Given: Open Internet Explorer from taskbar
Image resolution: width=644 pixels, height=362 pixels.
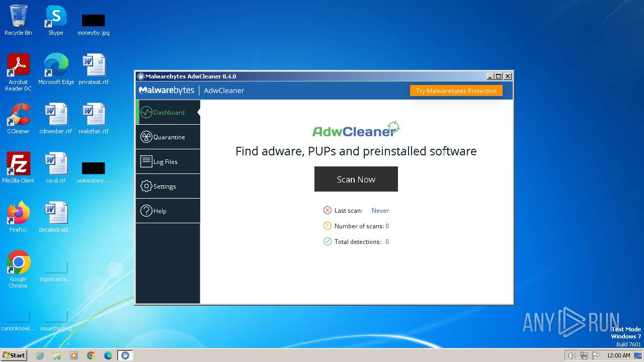Looking at the screenshot, I should click(x=40, y=355).
